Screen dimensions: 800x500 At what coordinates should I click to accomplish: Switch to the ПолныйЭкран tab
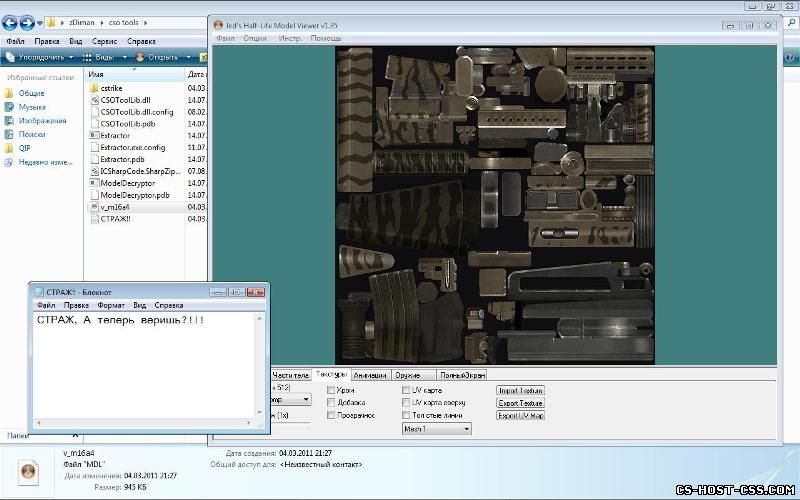[462, 375]
